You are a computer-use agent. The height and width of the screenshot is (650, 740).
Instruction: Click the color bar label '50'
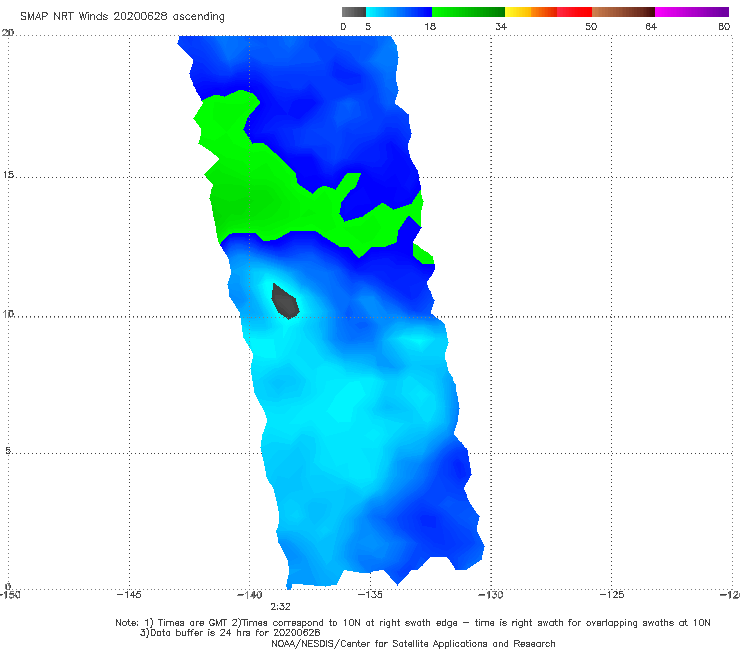pos(591,26)
